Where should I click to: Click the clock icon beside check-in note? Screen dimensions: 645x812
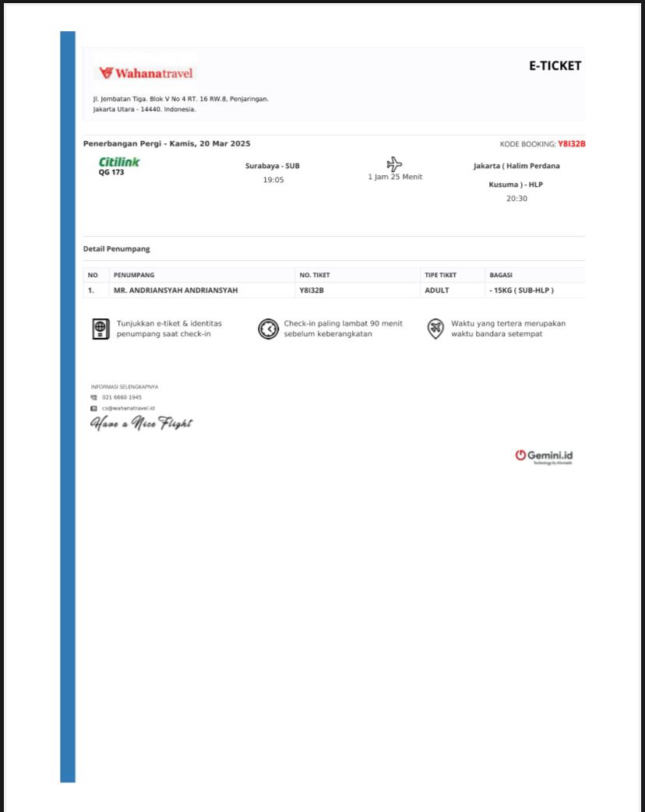click(x=268, y=329)
